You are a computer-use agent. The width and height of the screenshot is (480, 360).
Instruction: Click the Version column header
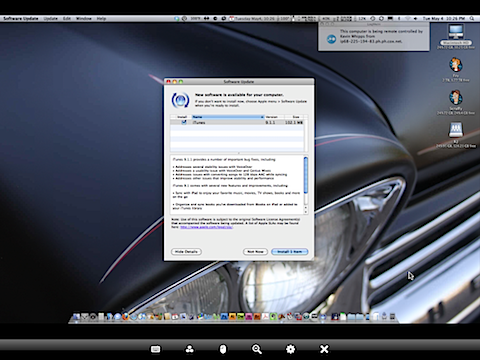(275, 117)
